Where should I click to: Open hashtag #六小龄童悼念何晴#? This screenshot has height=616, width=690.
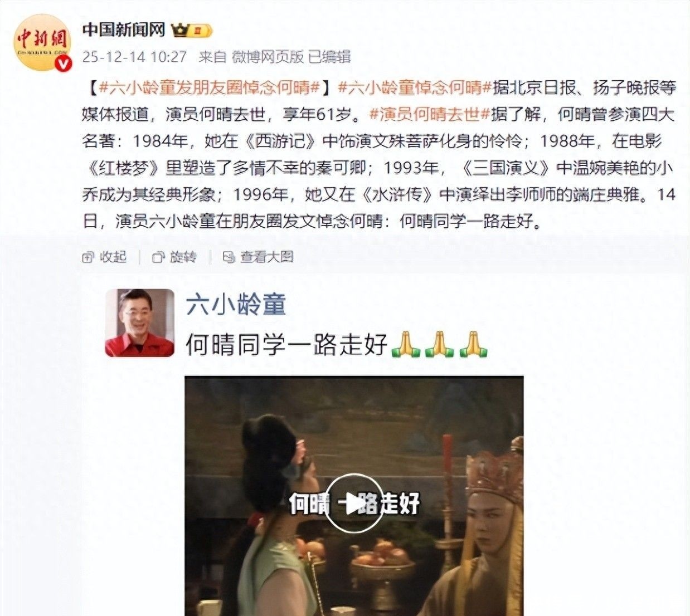point(415,87)
